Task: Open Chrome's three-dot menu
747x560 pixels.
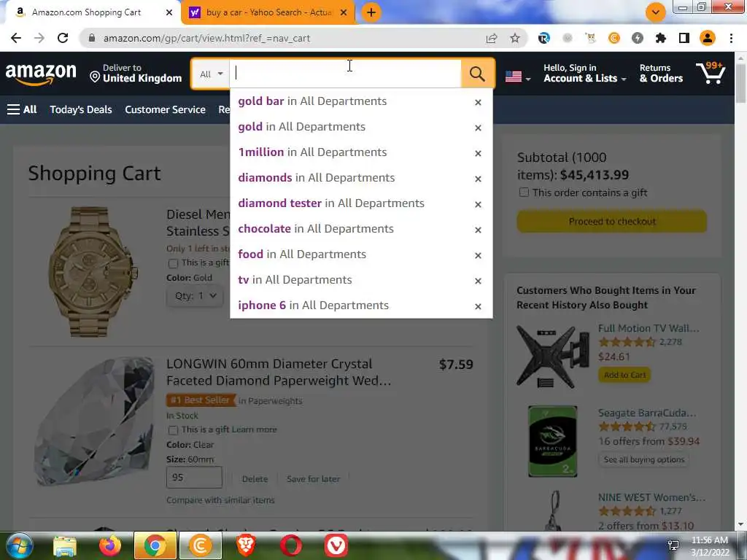Action: click(731, 38)
